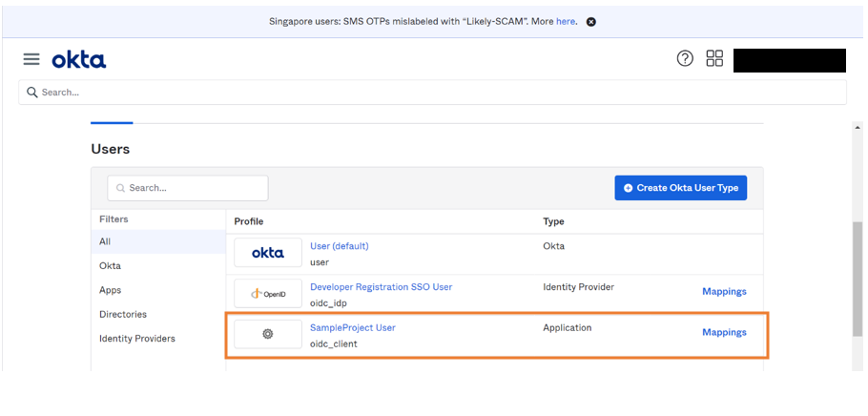Filter profiles by Identity Providers
Image resolution: width=868 pixels, height=416 pixels.
[x=136, y=339]
